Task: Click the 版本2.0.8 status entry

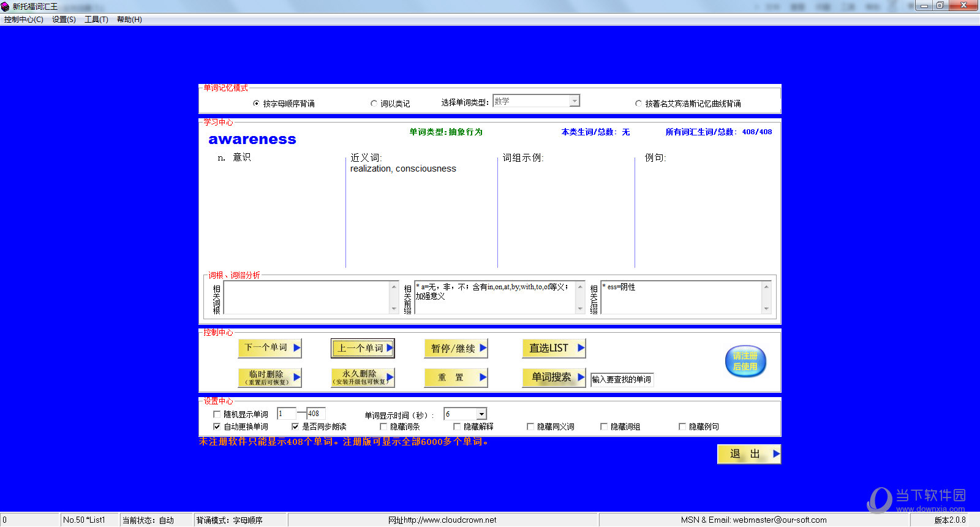Action: (x=950, y=520)
